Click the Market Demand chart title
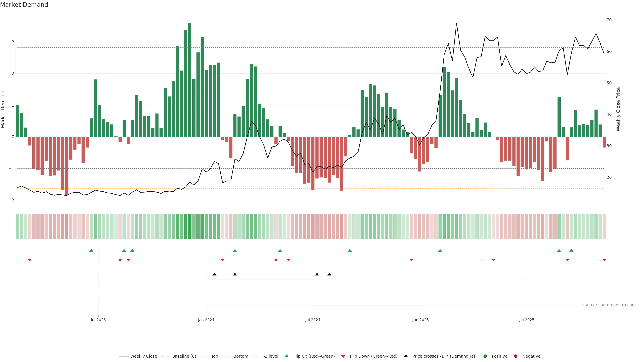The image size is (644, 362). click(x=24, y=5)
